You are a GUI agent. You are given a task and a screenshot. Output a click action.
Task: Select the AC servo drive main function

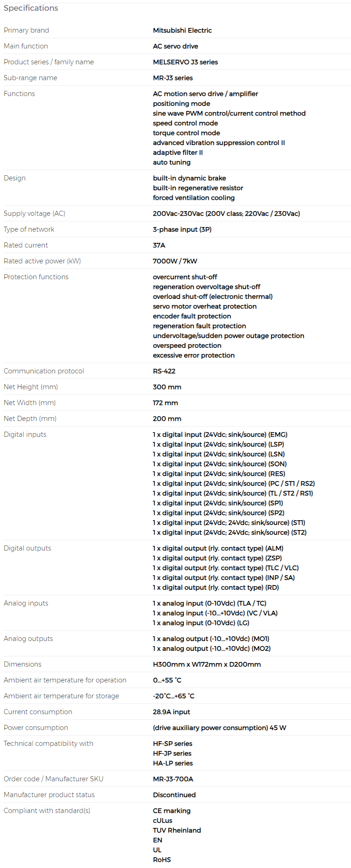pos(175,46)
